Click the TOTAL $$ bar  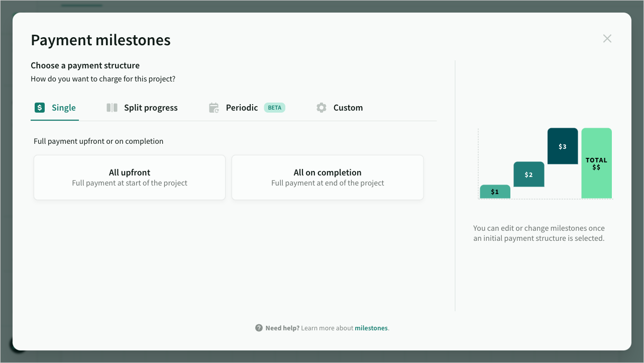click(596, 163)
